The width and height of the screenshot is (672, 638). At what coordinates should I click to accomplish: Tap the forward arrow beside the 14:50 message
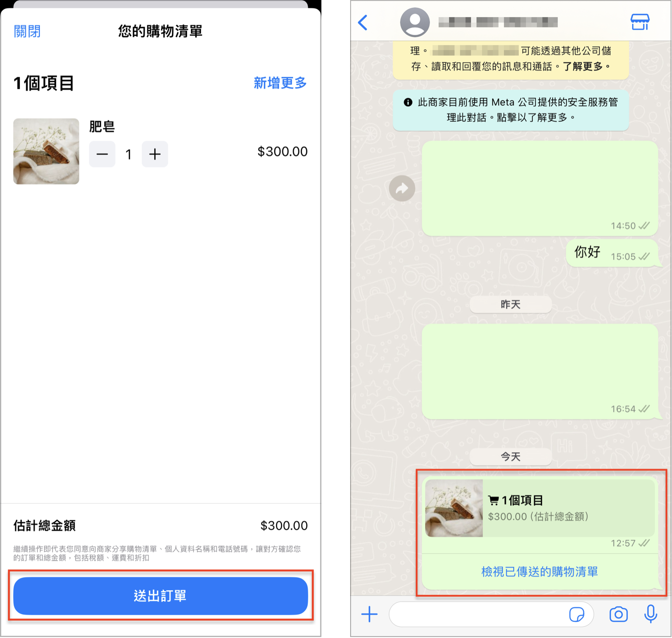[x=402, y=188]
